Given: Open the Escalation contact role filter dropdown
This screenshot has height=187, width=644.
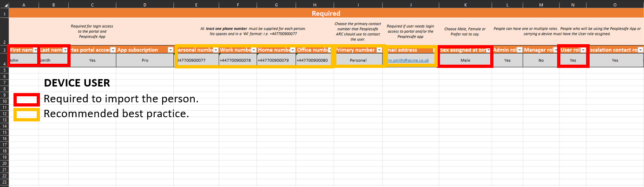Looking at the screenshot, I should (x=640, y=50).
